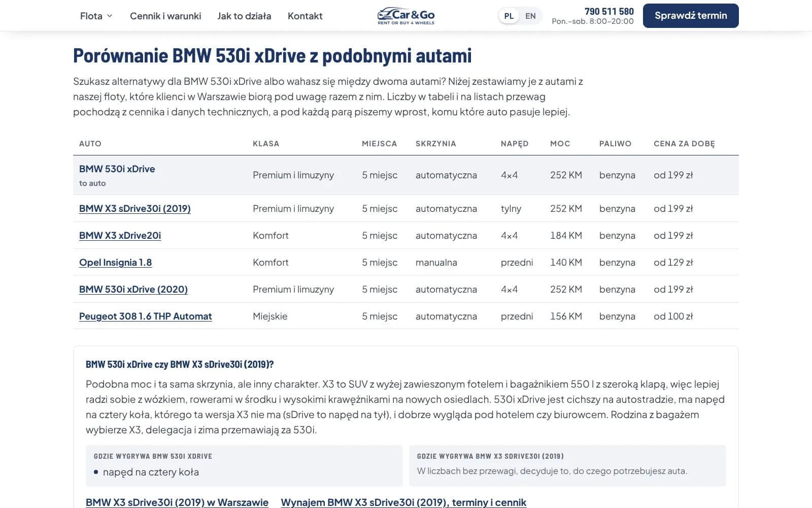
Task: Open the Kontakt menu item
Action: pos(305,16)
